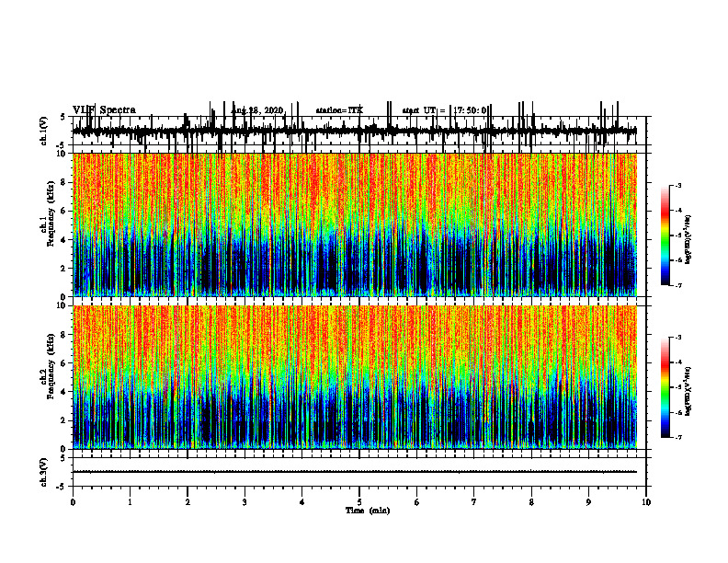The width and height of the screenshot is (728, 563).
Task: Click time axis tick label "0"
Action: pyautogui.click(x=73, y=502)
